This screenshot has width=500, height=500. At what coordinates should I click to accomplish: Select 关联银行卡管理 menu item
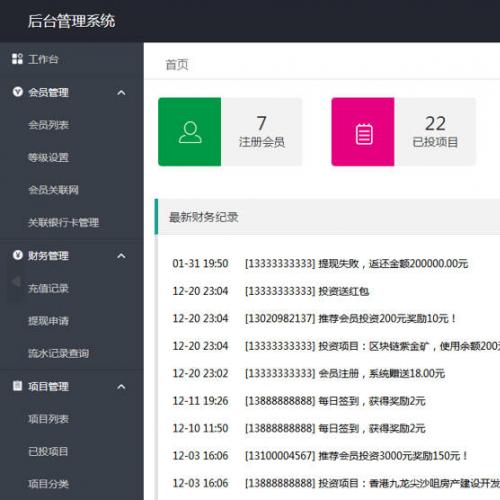(x=63, y=222)
